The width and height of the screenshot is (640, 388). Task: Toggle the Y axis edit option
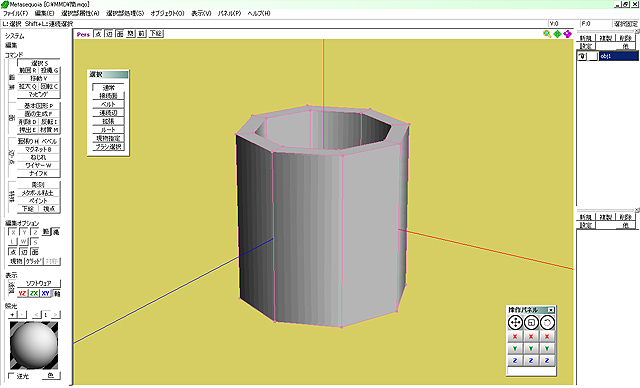click(x=24, y=232)
